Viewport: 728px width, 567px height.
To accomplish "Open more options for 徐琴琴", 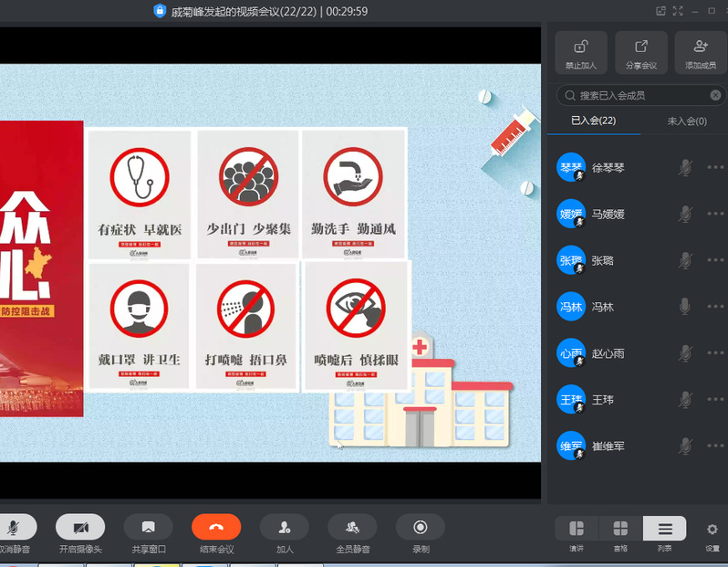I will [x=715, y=167].
